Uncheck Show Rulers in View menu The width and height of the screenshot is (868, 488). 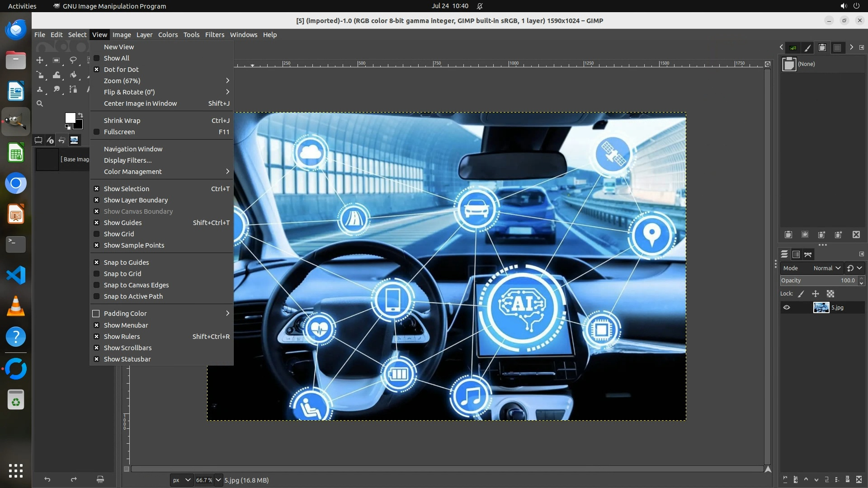coord(122,337)
